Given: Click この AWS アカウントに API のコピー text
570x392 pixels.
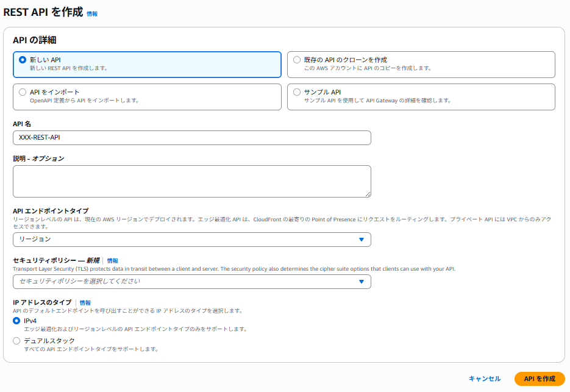Looking at the screenshot, I should click(x=368, y=68).
